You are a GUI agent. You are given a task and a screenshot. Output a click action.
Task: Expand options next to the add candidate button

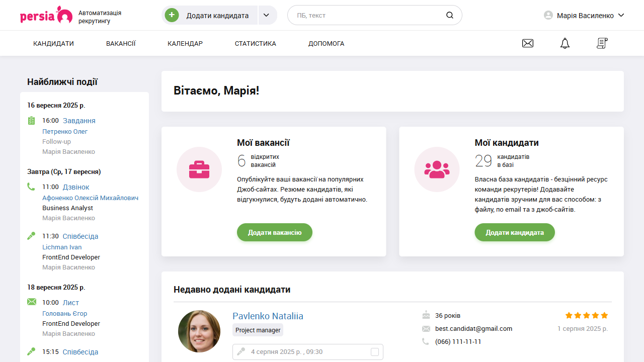click(266, 15)
